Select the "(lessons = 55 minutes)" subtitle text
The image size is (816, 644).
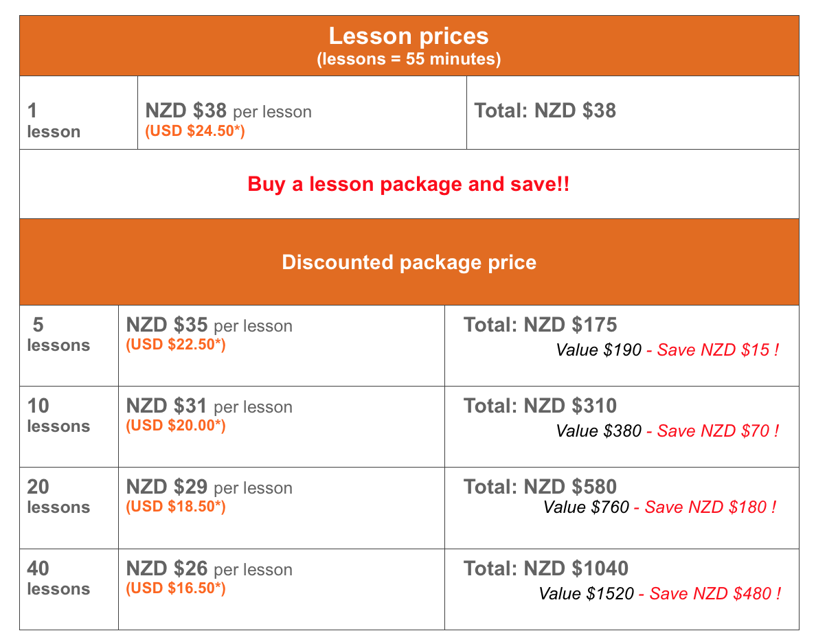409,59
